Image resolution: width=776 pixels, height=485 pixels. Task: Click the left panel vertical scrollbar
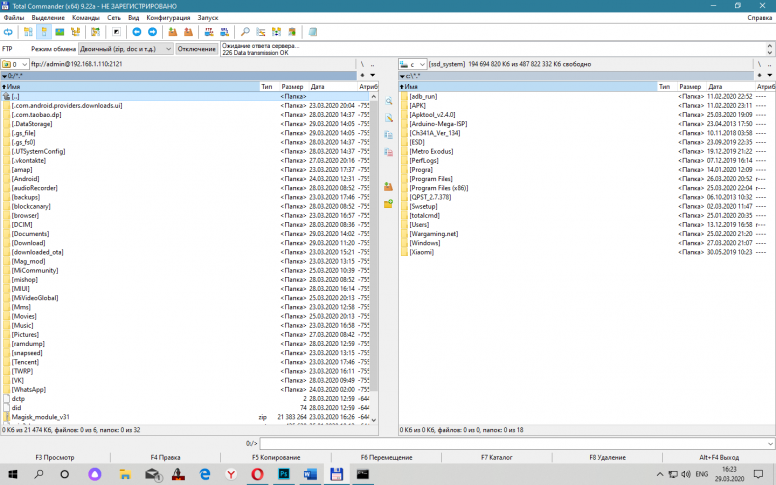point(374,257)
